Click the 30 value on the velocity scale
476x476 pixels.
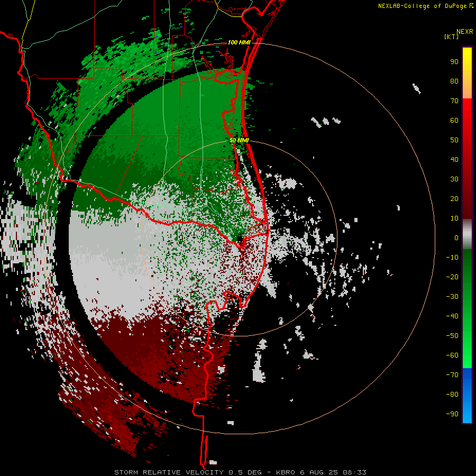coord(454,179)
